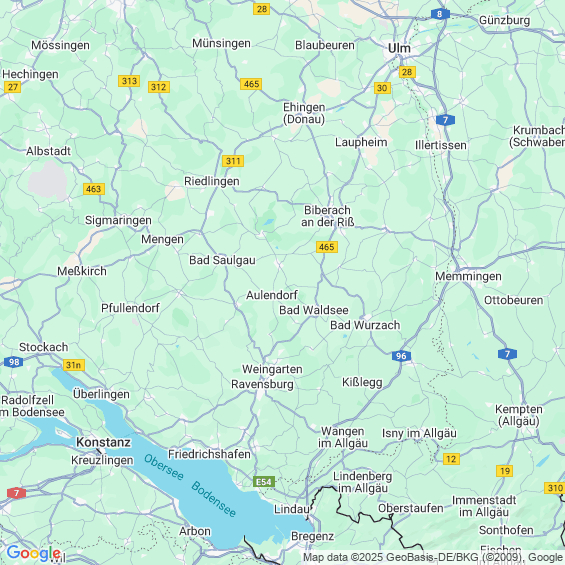
Task: Click the Sigmaringen town label
Action: click(118, 220)
